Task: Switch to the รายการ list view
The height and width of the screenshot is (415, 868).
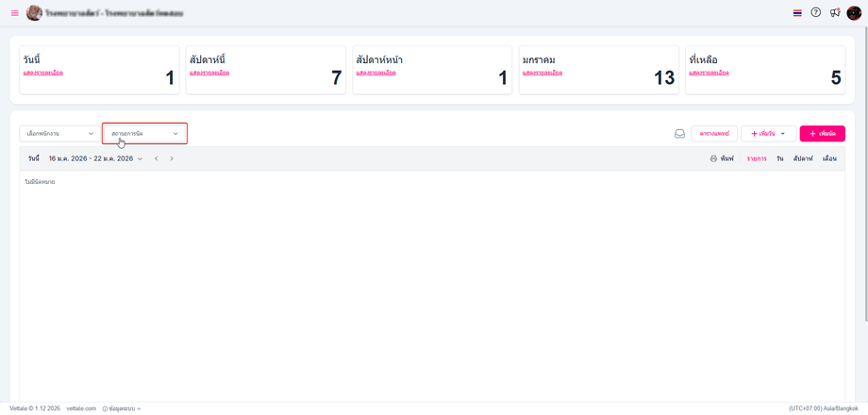Action: (x=757, y=158)
